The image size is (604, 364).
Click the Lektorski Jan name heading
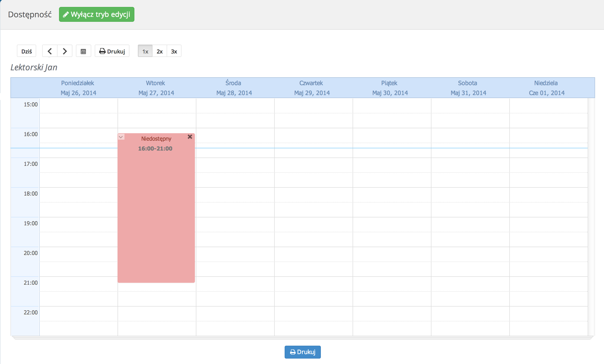(x=34, y=67)
